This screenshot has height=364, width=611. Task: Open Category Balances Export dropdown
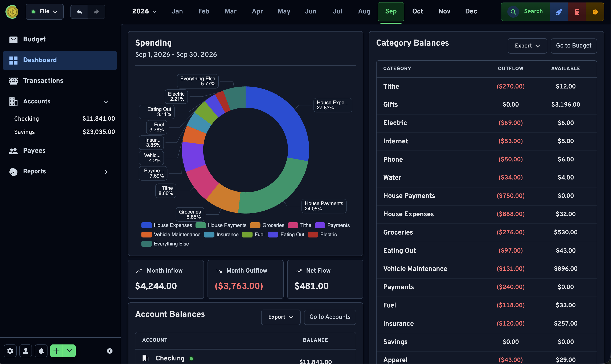click(527, 46)
